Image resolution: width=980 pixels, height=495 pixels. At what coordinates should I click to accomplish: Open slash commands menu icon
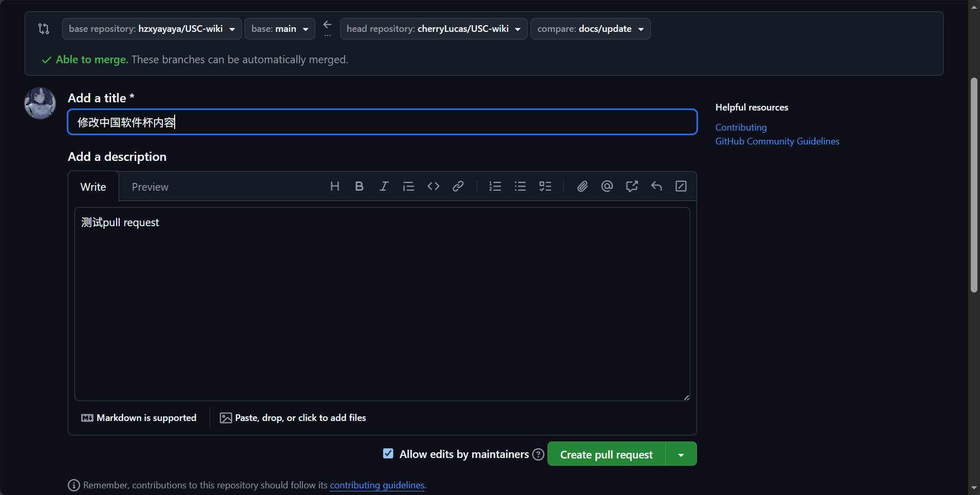pos(681,186)
